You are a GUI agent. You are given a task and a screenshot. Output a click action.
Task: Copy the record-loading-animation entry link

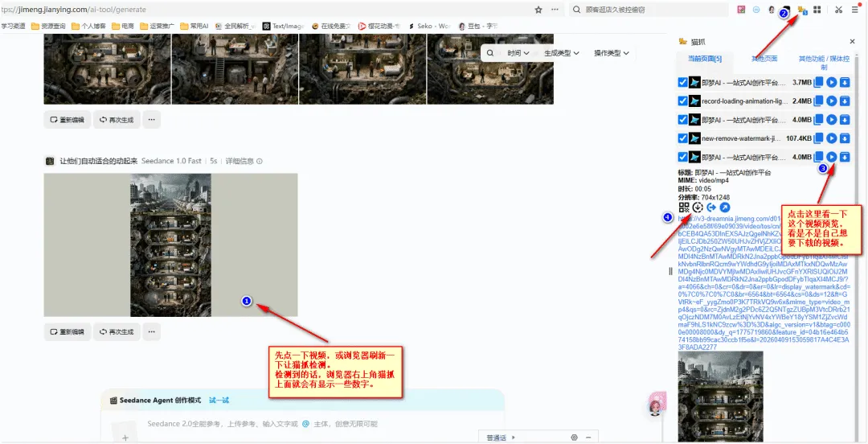(x=819, y=101)
